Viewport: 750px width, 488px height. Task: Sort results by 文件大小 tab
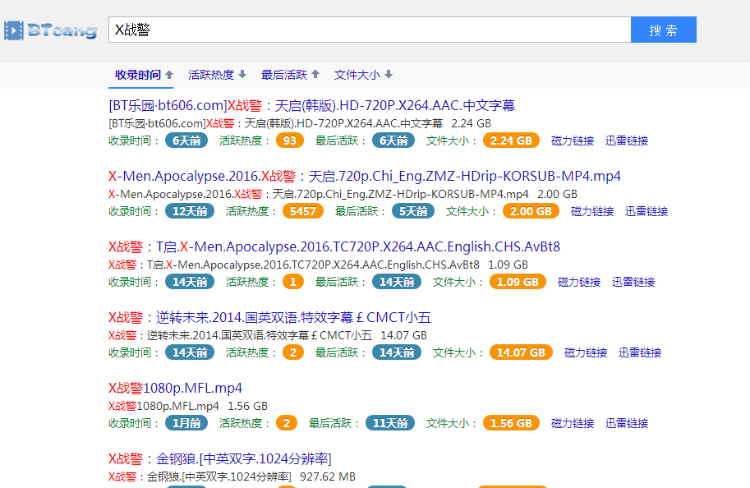[x=363, y=75]
